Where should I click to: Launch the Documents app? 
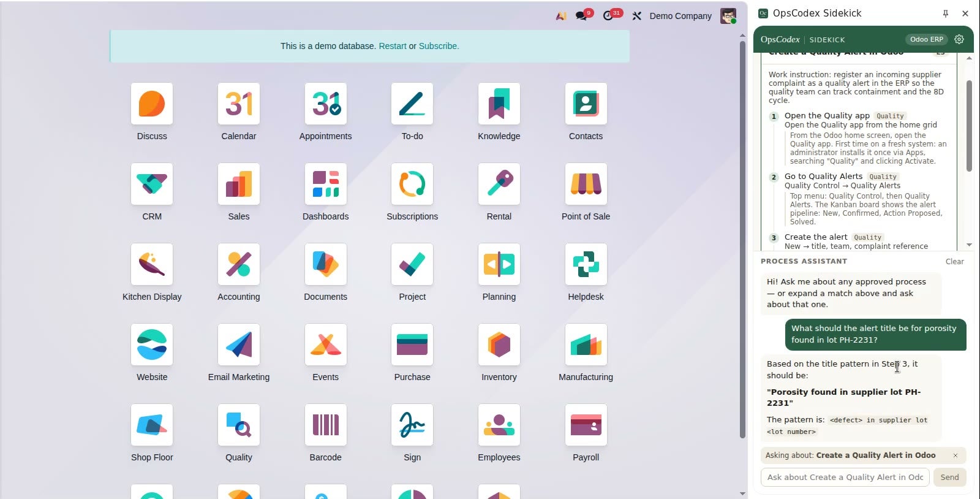(x=326, y=264)
